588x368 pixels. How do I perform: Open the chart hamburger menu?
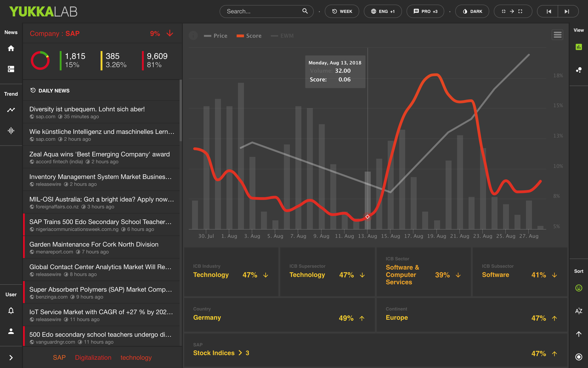(557, 35)
